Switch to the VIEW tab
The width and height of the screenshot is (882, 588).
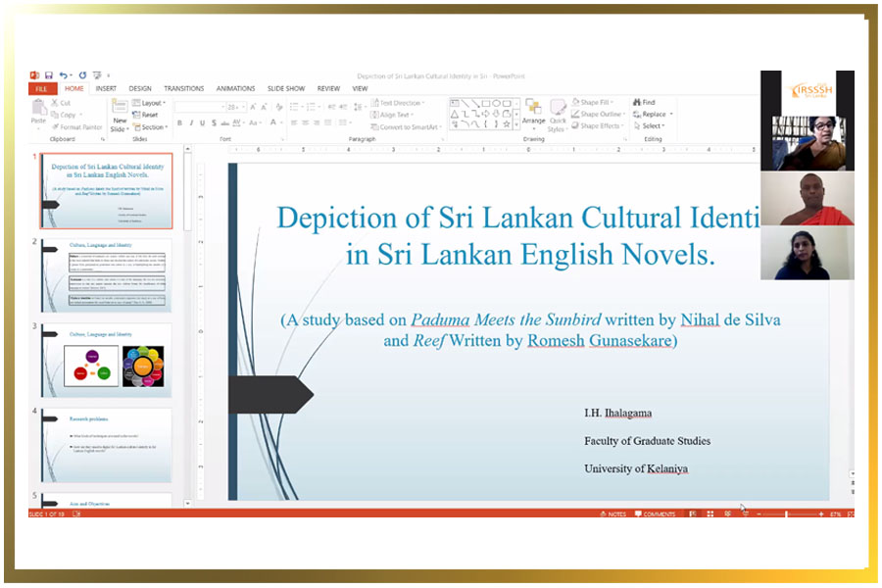click(360, 89)
